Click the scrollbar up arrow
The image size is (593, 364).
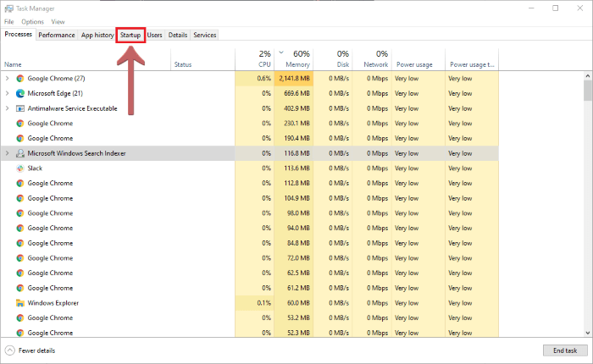pos(588,76)
